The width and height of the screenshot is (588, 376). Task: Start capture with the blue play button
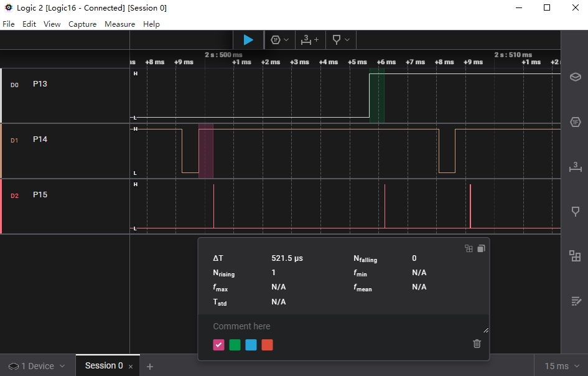tap(248, 40)
